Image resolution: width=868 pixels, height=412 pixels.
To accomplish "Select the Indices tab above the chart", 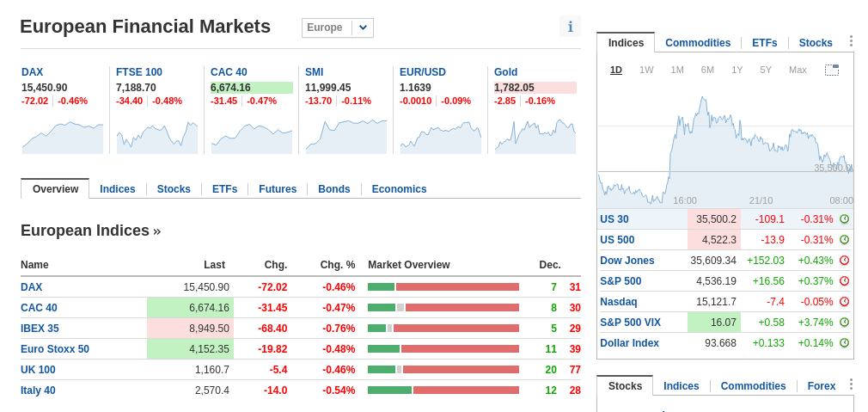I will [x=627, y=43].
